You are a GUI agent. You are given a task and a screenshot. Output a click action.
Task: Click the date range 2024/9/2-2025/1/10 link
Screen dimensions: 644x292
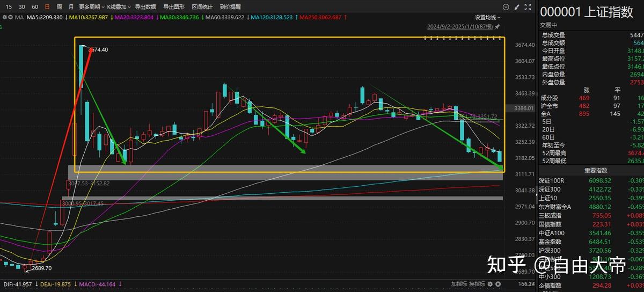[x=460, y=26]
